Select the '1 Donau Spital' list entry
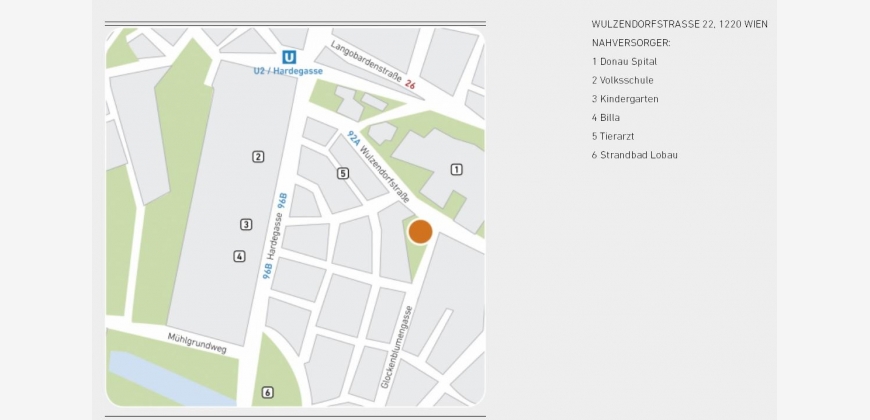Image resolution: width=870 pixels, height=420 pixels. click(624, 62)
